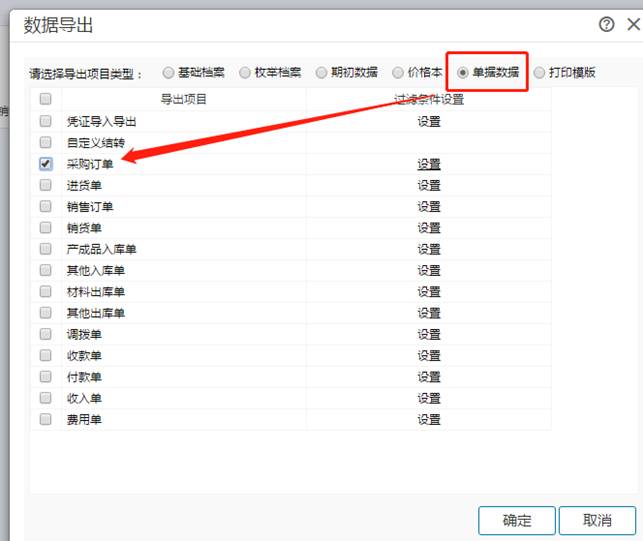This screenshot has width=643, height=541.
Task: Check the 凭证导入导出 checkbox
Action: pos(45,121)
